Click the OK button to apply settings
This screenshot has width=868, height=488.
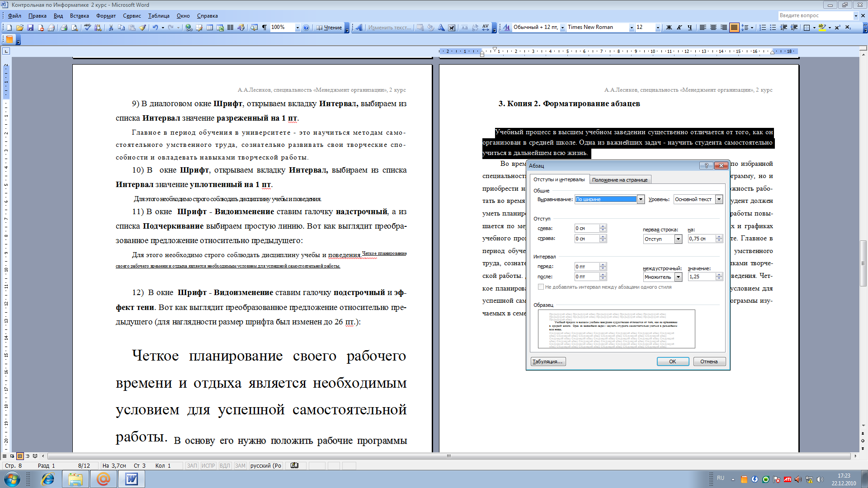click(x=672, y=361)
